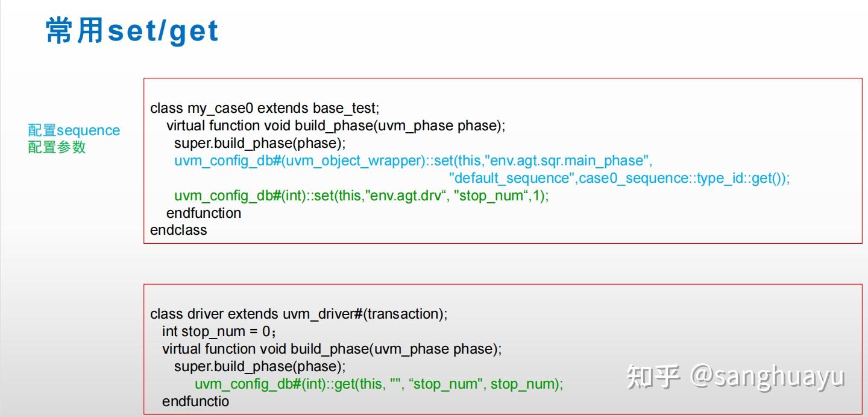Click "case0_sequence::type_id::get()" in blue code
Image resolution: width=868 pixels, height=417 pixels.
pos(684,179)
